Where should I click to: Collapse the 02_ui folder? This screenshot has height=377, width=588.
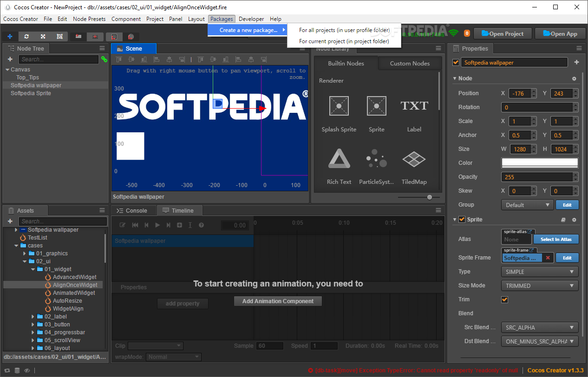tap(25, 261)
